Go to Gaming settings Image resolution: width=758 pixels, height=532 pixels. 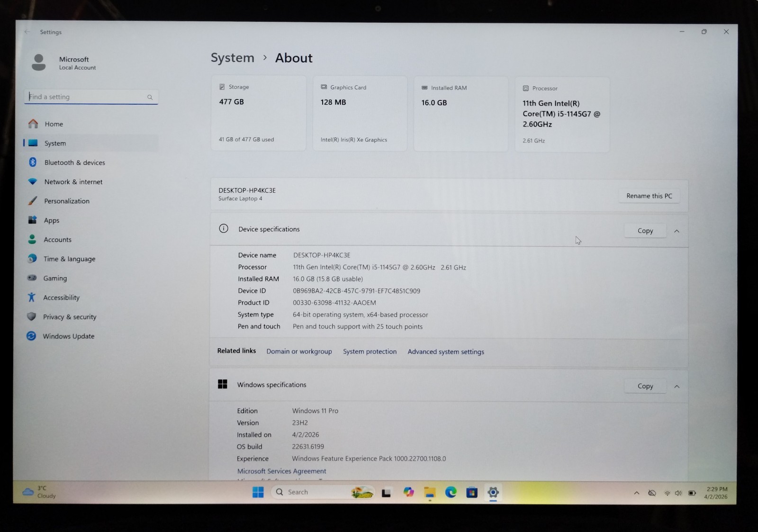(x=91, y=278)
